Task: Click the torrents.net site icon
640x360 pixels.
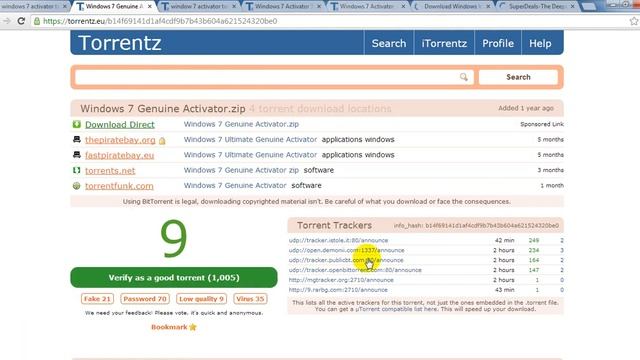Action: coord(76,170)
